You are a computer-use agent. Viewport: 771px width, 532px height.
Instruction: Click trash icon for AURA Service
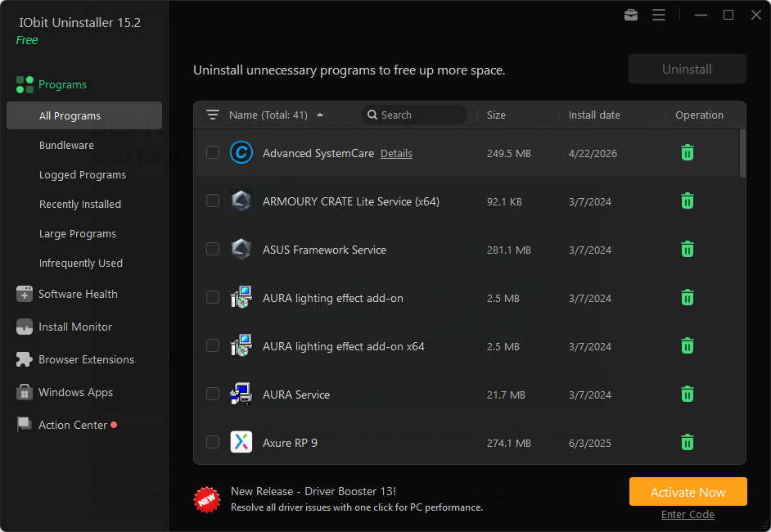tap(687, 394)
